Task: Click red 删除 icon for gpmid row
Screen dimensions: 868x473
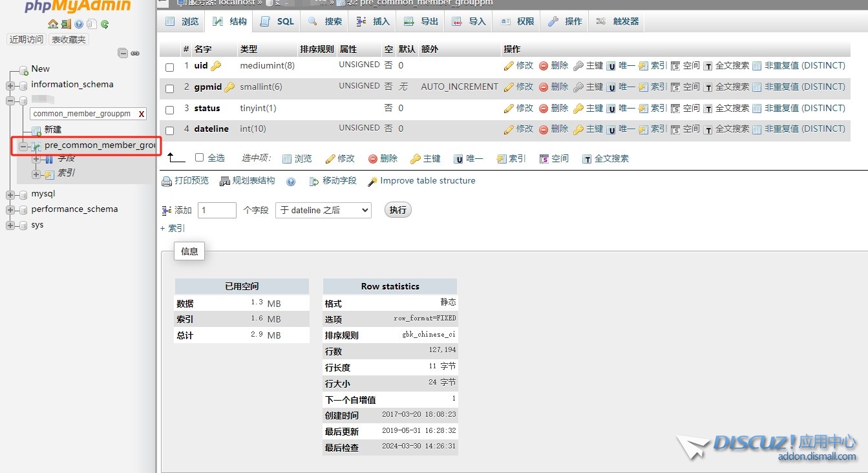Action: pyautogui.click(x=544, y=87)
